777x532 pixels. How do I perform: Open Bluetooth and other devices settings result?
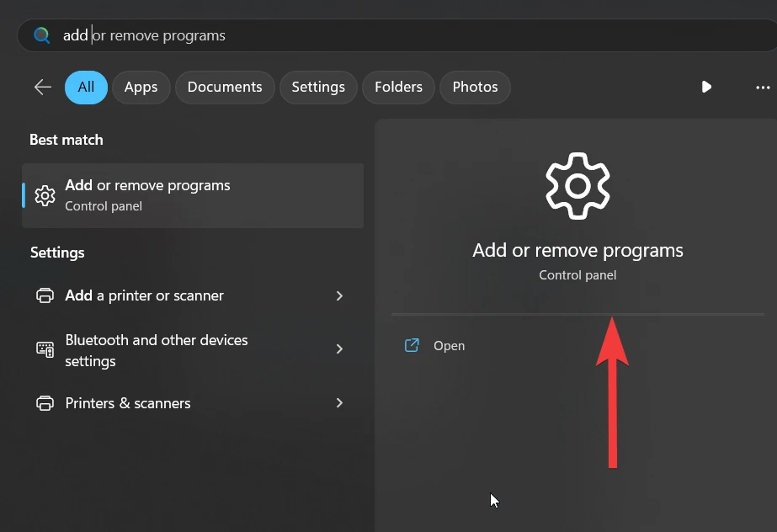click(x=191, y=350)
